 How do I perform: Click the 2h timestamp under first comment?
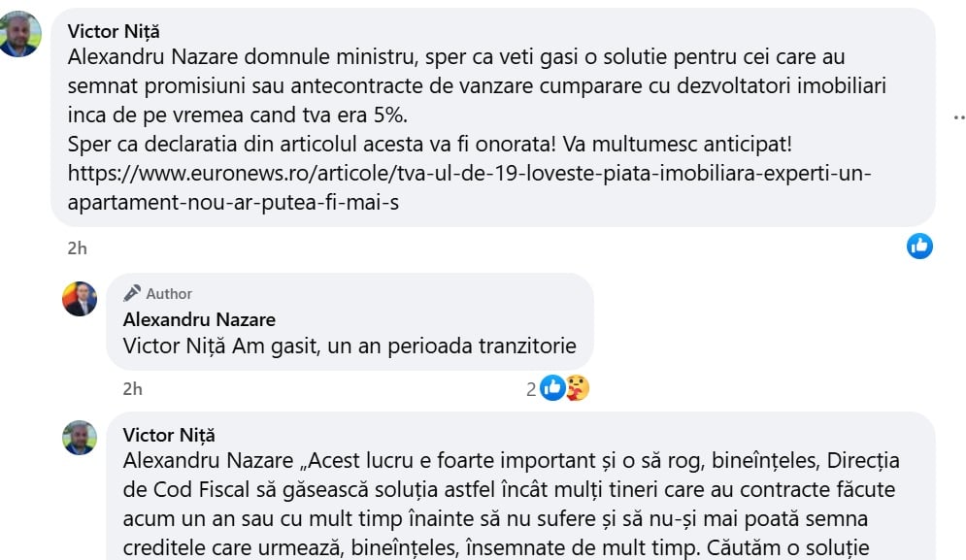point(77,248)
